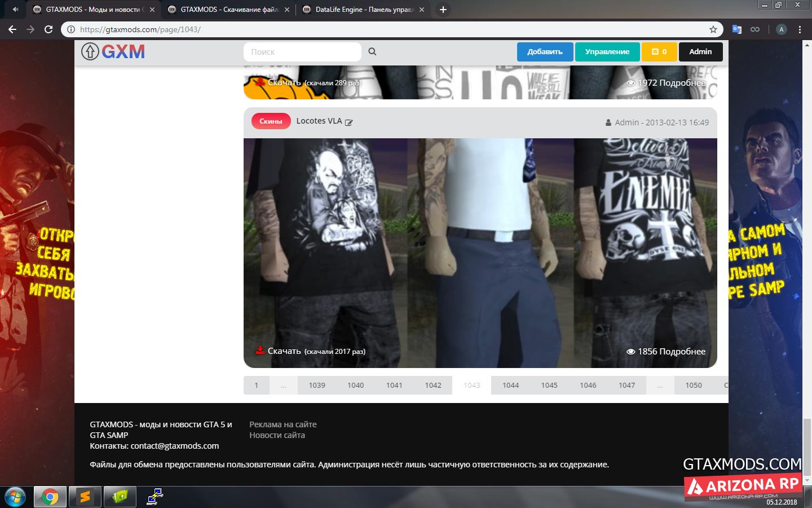Screen dimensions: 812x508
Task: Open a new browser tab
Action: pyautogui.click(x=443, y=10)
